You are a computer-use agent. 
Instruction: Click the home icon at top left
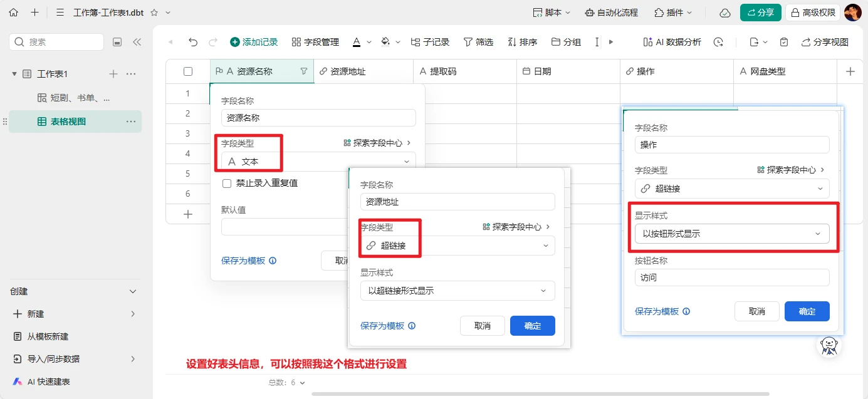click(x=13, y=13)
